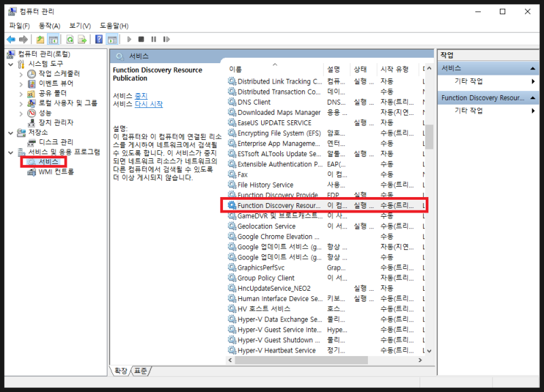Open 디스크 관리 in the tree
This screenshot has height=392, width=544.
[x=56, y=142]
